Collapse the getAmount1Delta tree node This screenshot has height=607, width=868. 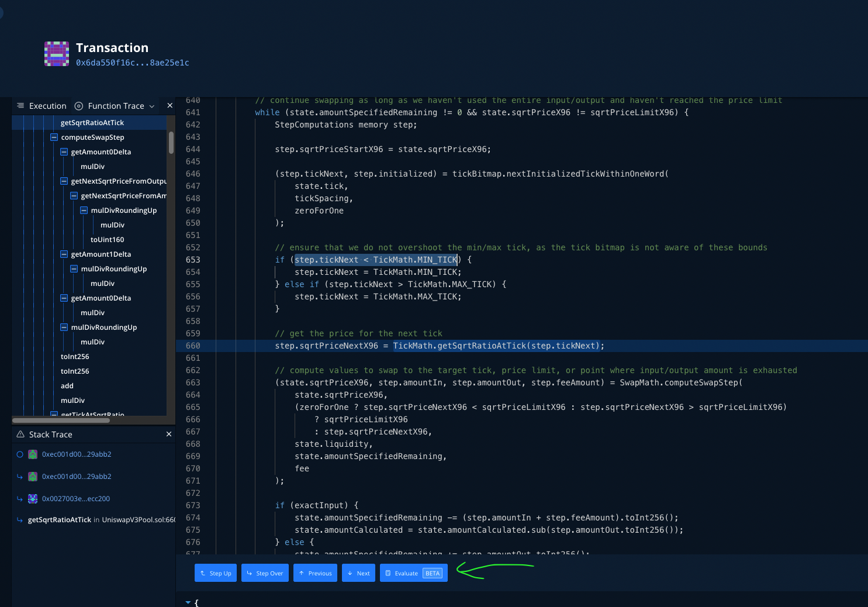pyautogui.click(x=64, y=254)
